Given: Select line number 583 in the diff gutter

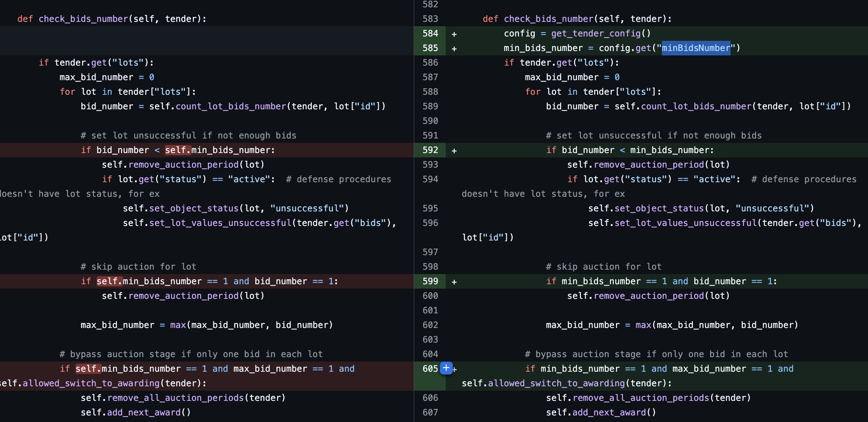Looking at the screenshot, I should [430, 19].
